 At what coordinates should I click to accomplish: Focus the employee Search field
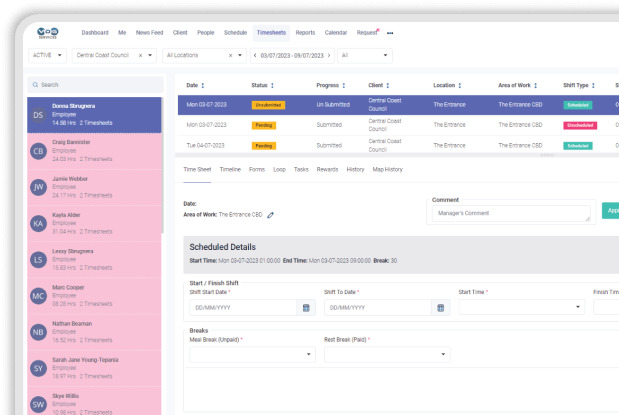click(x=96, y=85)
